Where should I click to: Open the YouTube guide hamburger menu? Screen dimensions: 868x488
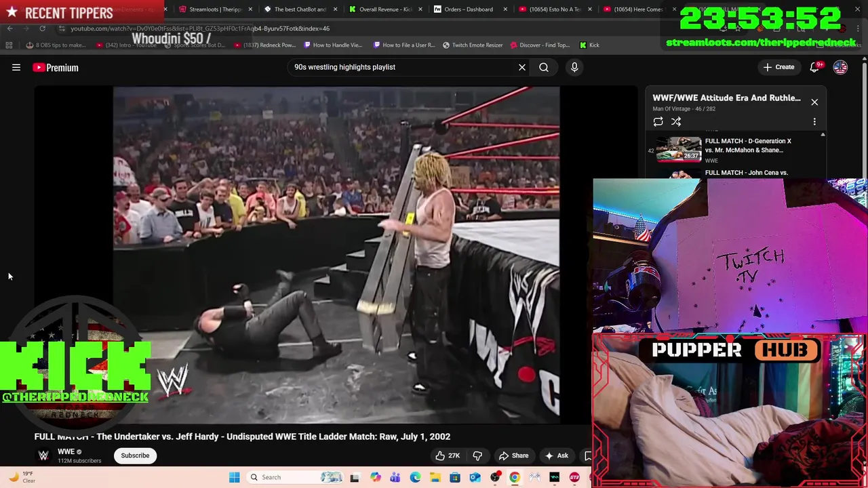click(16, 67)
